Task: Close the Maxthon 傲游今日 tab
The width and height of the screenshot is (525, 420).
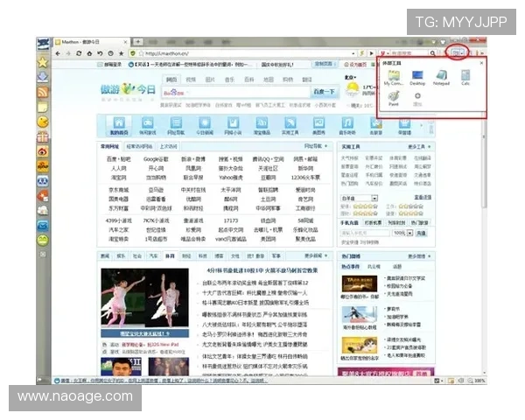Action: 125,42
